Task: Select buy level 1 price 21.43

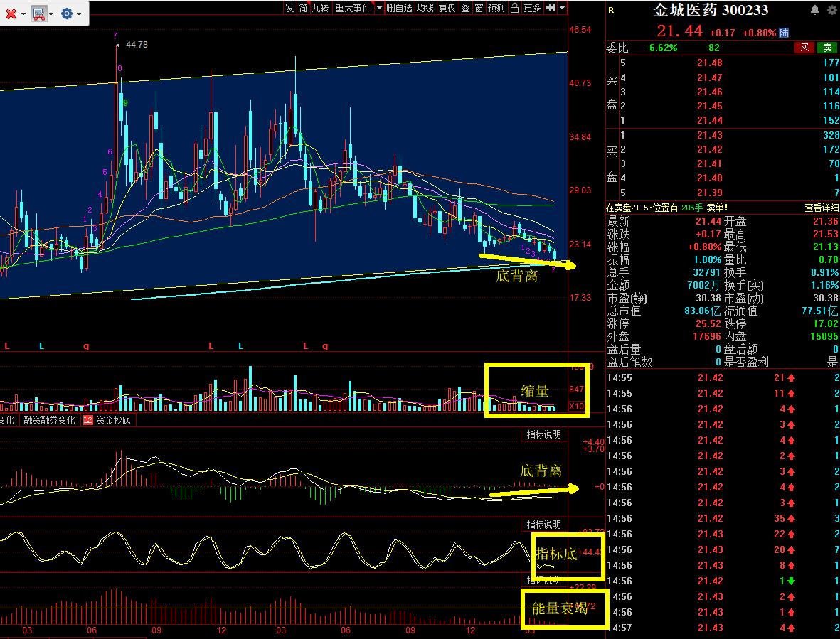Action: click(710, 135)
